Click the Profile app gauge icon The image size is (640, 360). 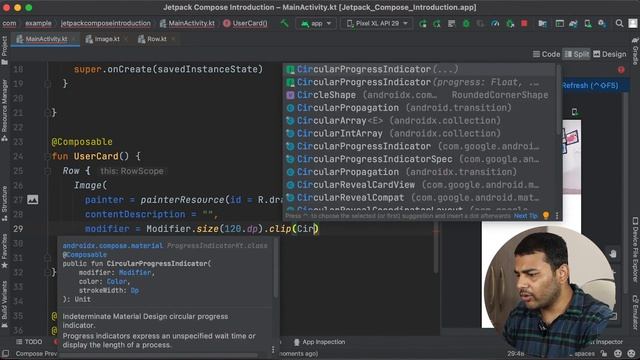(495, 24)
